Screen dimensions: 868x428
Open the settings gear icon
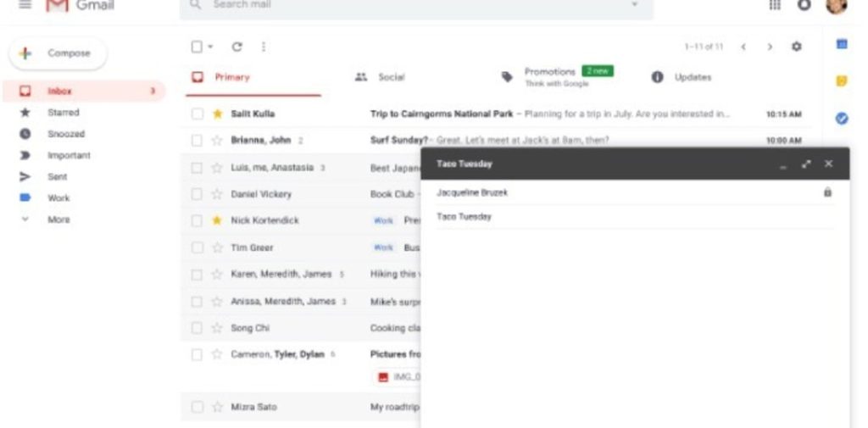click(796, 47)
